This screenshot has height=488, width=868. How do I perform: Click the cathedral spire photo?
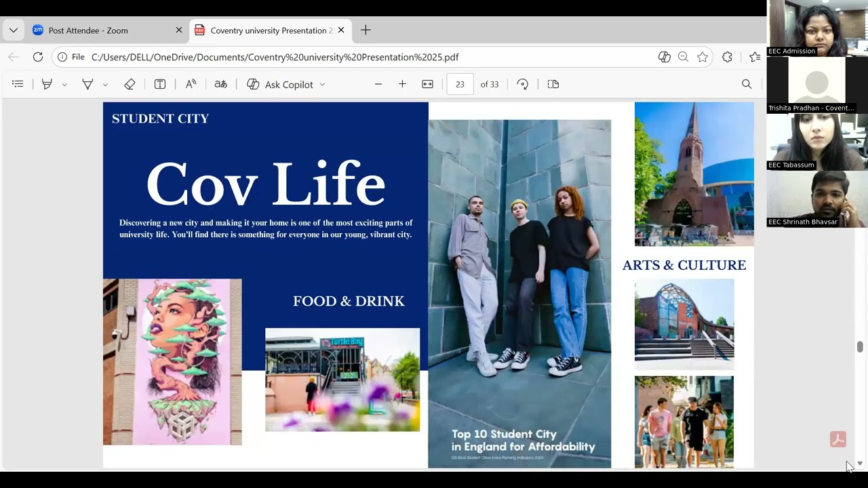(x=694, y=174)
